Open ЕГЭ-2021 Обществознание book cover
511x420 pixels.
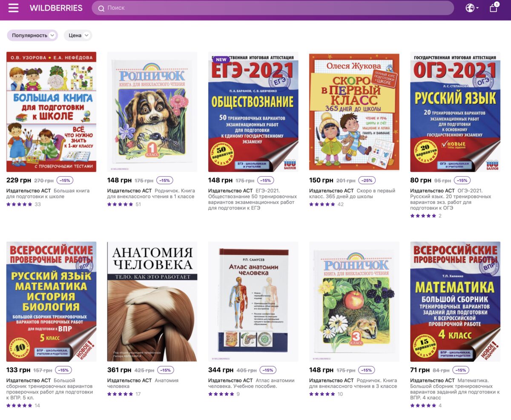253,112
